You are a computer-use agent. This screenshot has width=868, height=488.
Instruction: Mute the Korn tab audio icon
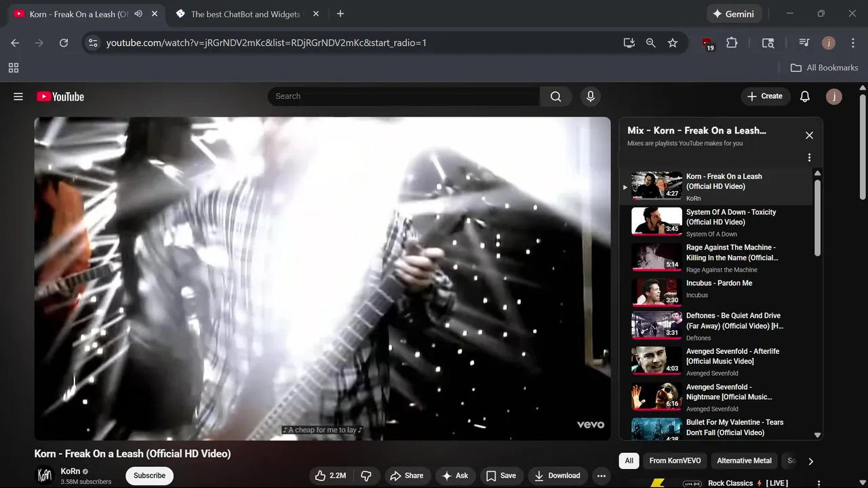point(138,14)
